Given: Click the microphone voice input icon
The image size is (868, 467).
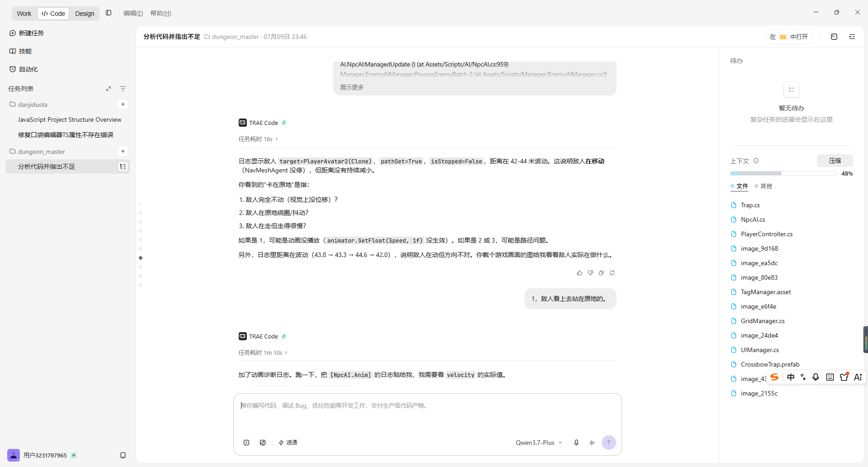Looking at the screenshot, I should coord(576,443).
